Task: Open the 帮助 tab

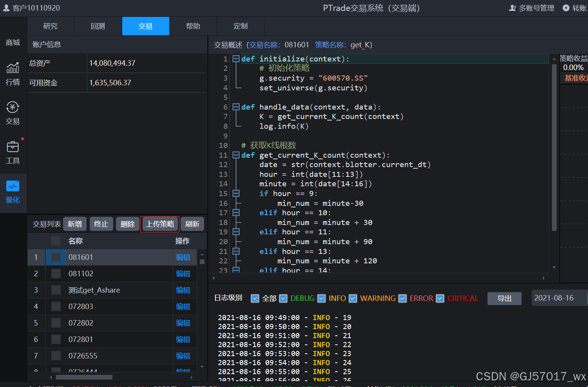Action: click(193, 26)
